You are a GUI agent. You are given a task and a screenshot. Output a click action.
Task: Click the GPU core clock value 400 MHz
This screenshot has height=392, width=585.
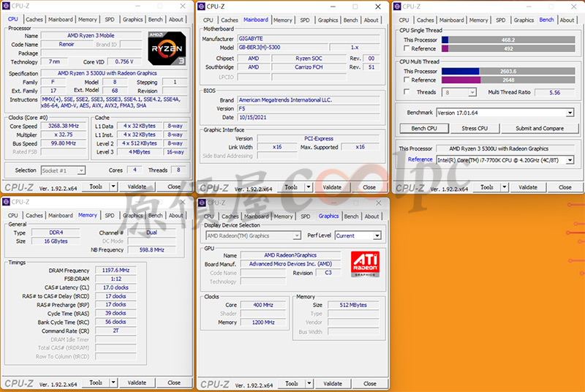coord(263,305)
